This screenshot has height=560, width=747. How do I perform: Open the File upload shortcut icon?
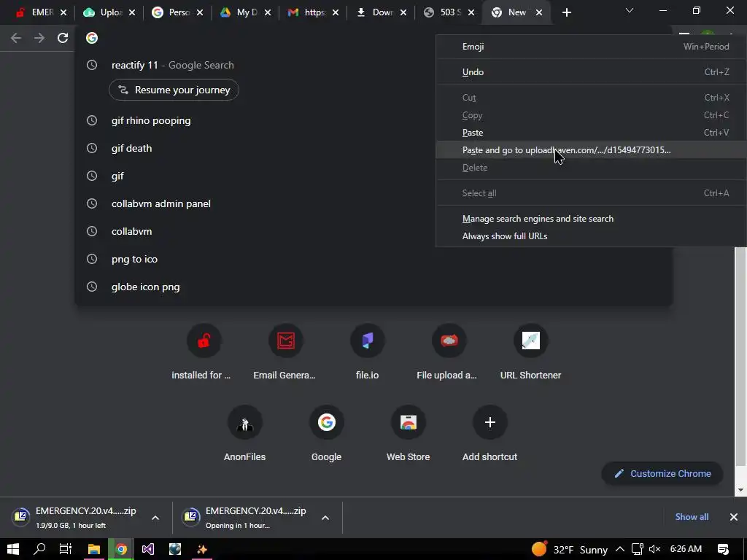click(449, 341)
